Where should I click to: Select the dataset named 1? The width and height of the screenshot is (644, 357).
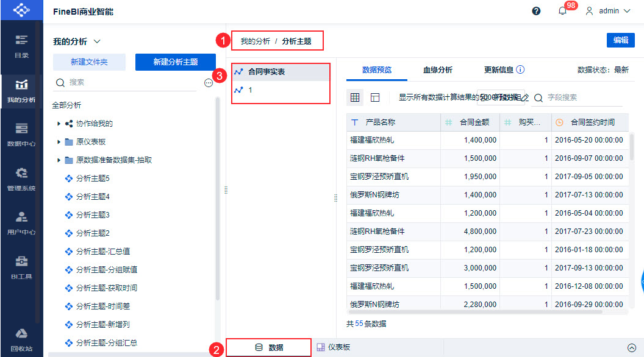tap(281, 90)
